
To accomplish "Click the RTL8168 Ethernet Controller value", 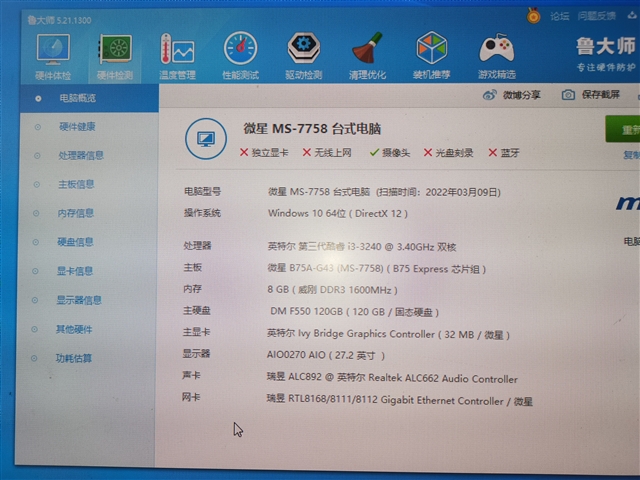I will click(x=400, y=400).
